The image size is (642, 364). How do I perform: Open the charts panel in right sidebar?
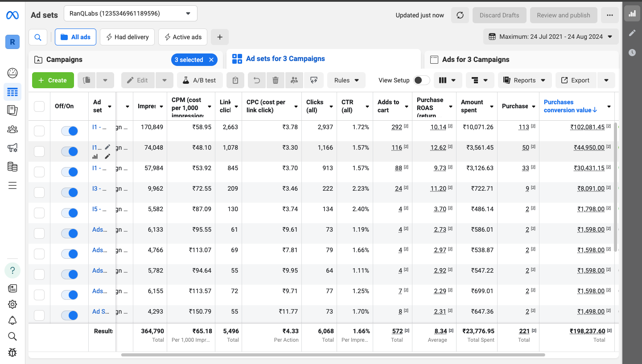[632, 13]
